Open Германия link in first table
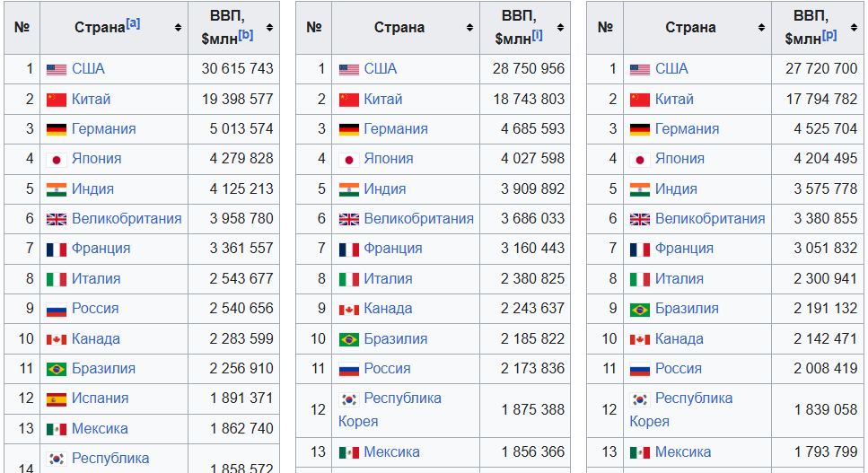Viewport: 868px width, 473px height. pos(103,129)
